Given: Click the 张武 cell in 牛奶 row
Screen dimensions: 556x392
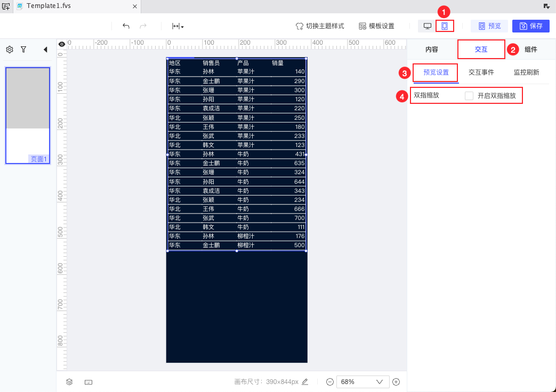Looking at the screenshot, I should (x=208, y=218).
